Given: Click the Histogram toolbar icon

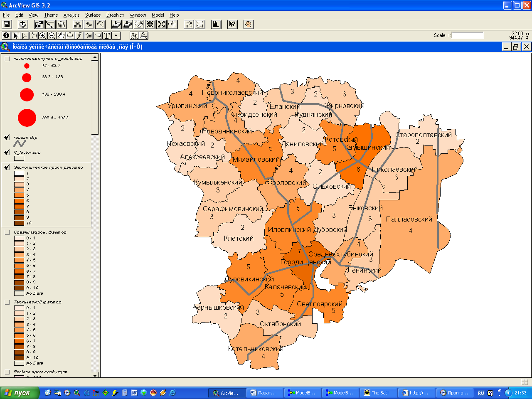Looking at the screenshot, I should [216, 25].
